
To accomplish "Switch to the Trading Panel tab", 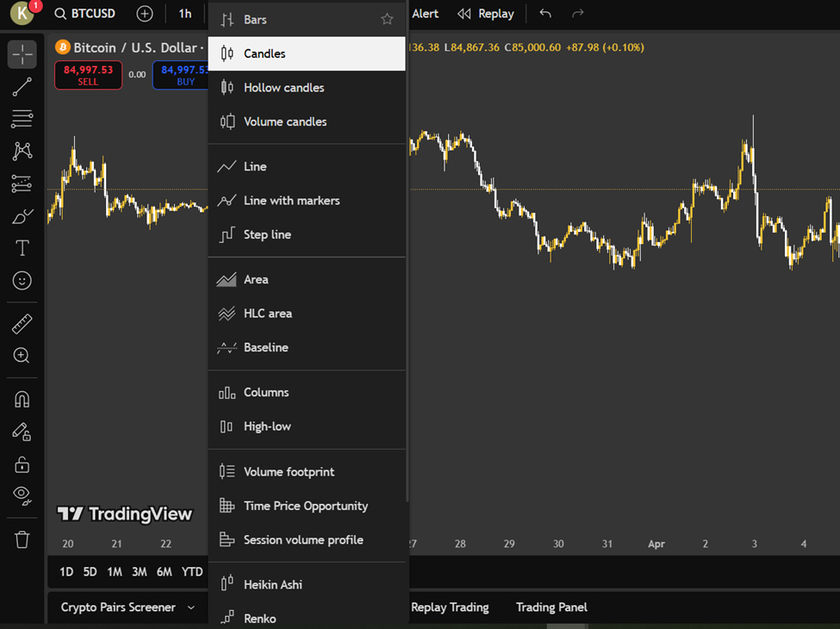I will coord(551,607).
